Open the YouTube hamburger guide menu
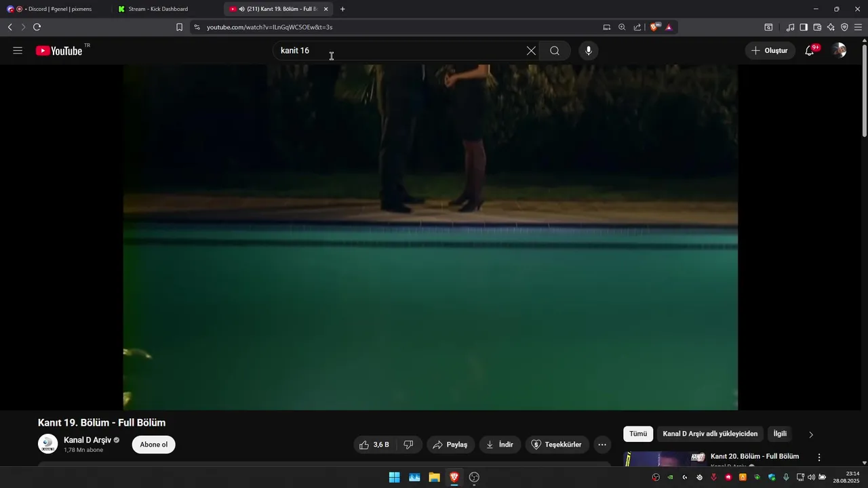The width and height of the screenshot is (868, 488). tap(18, 51)
